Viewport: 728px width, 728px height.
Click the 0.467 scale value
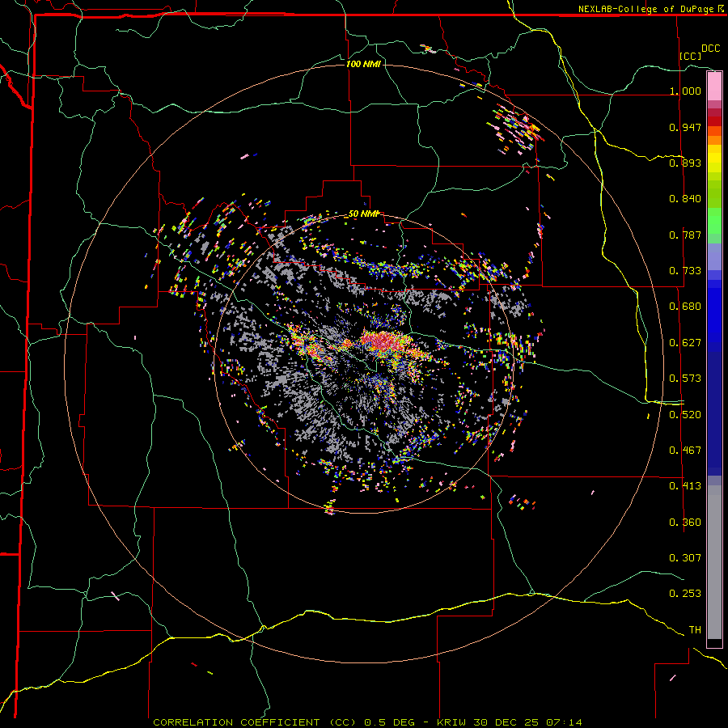tap(685, 451)
